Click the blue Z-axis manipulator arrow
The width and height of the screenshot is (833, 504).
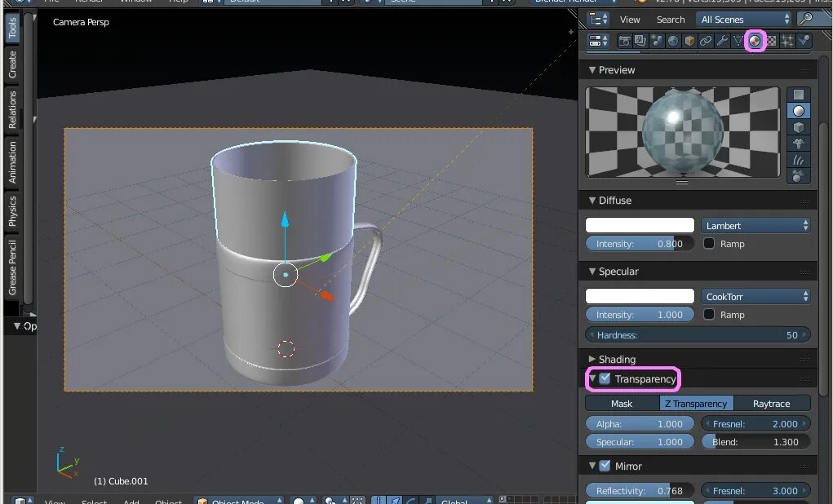point(285,219)
